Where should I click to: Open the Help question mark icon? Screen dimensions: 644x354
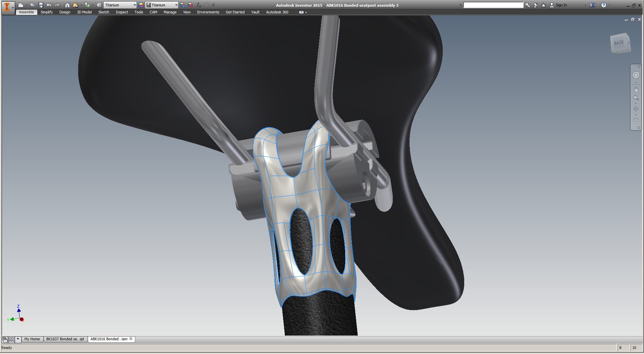[x=604, y=5]
